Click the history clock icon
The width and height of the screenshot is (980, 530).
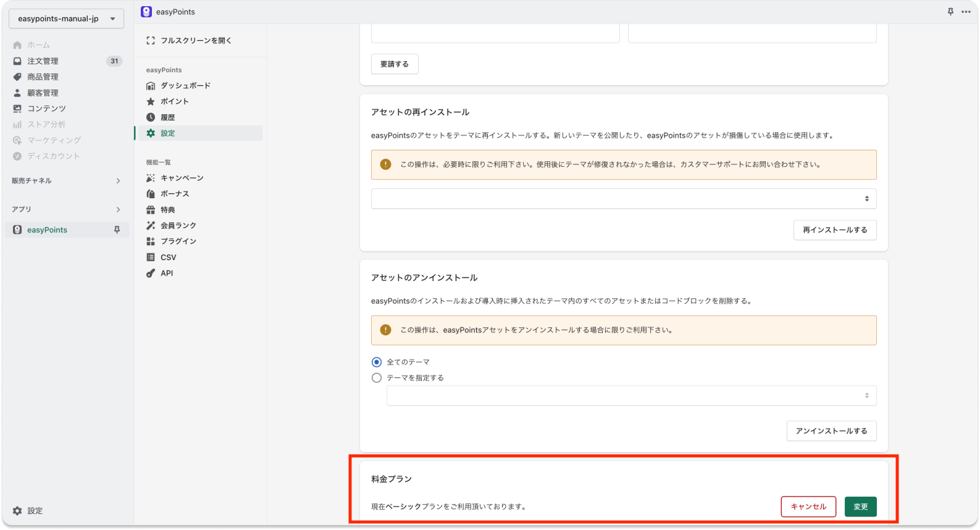(151, 117)
